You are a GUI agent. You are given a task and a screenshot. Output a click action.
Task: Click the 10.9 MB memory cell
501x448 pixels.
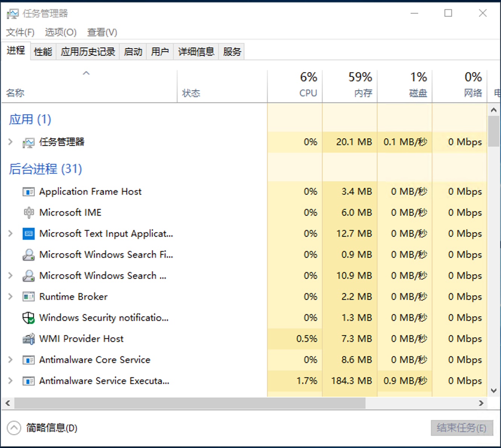(x=350, y=276)
